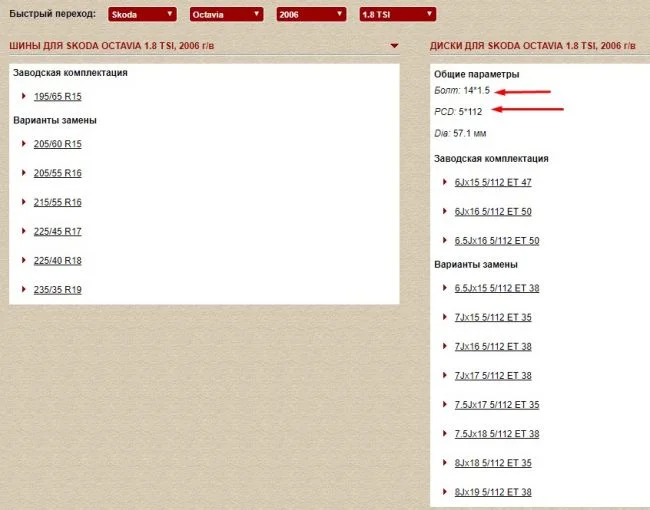Select the 205/55 R16 tire option

coord(57,173)
